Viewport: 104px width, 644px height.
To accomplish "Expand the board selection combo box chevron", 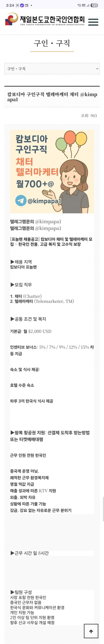I will click(97, 69).
